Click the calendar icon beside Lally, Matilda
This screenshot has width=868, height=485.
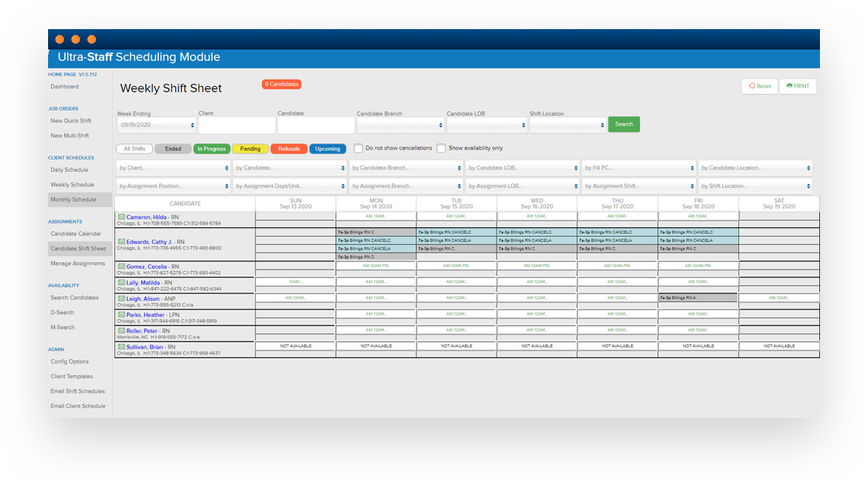121,283
